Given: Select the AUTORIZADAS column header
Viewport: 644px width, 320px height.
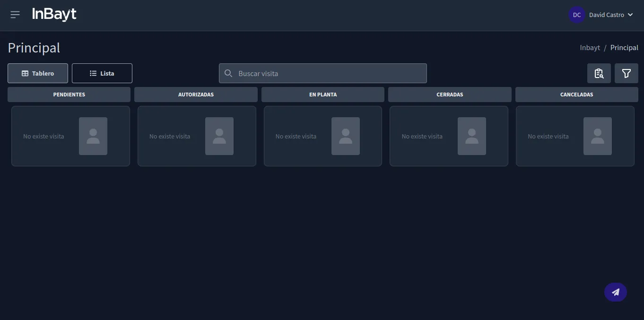Looking at the screenshot, I should point(196,94).
